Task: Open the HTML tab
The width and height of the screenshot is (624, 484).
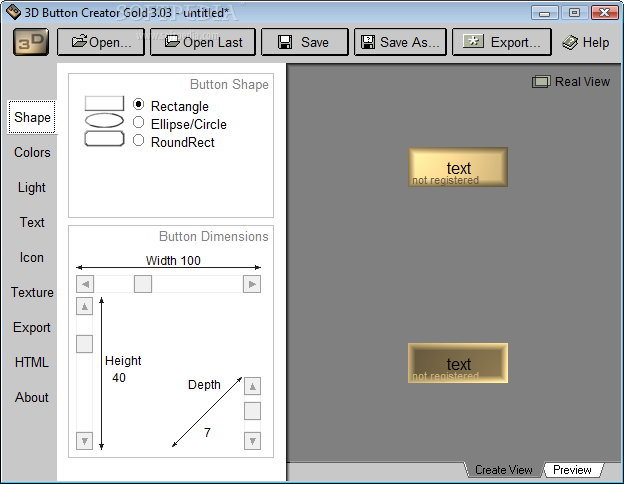Action: click(32, 362)
